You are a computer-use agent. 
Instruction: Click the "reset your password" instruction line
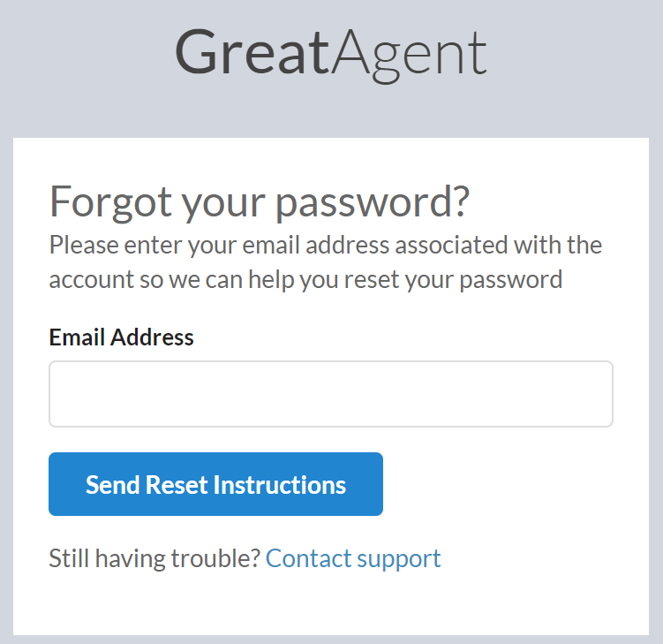(x=305, y=280)
